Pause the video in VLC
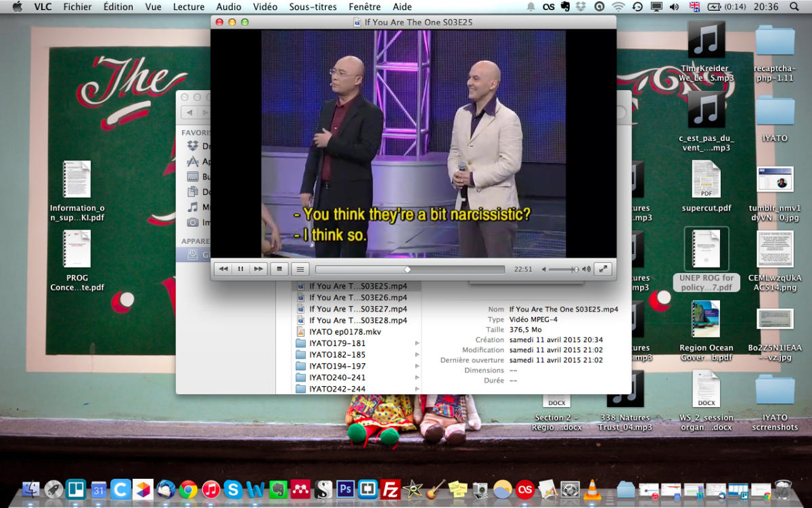This screenshot has height=508, width=812. tap(240, 269)
